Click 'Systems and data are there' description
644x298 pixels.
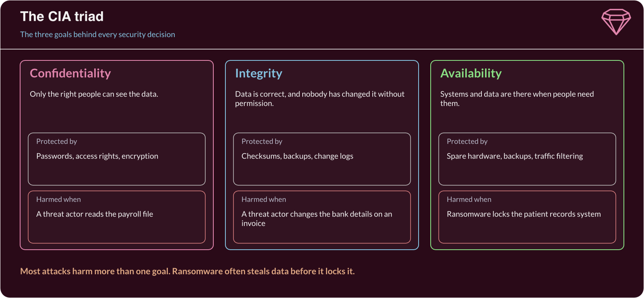coord(517,99)
